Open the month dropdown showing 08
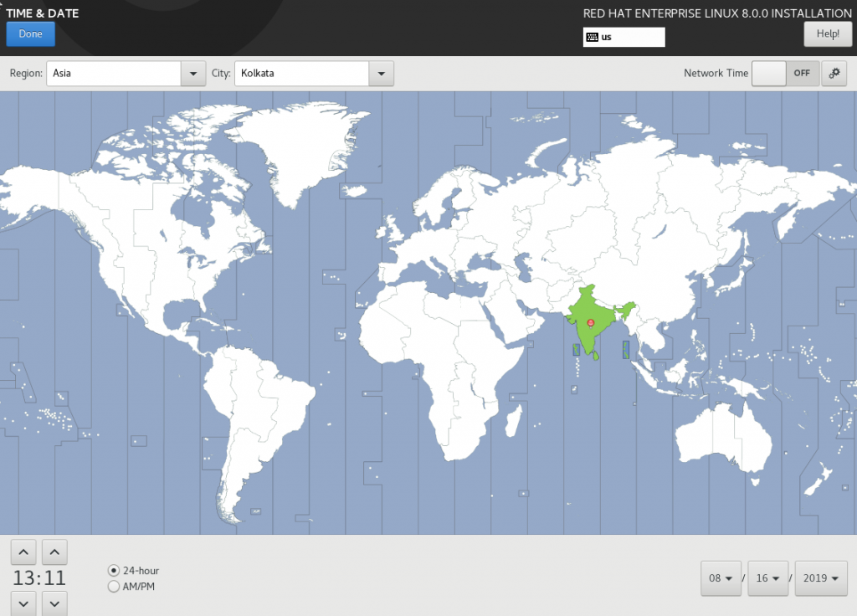 (721, 578)
